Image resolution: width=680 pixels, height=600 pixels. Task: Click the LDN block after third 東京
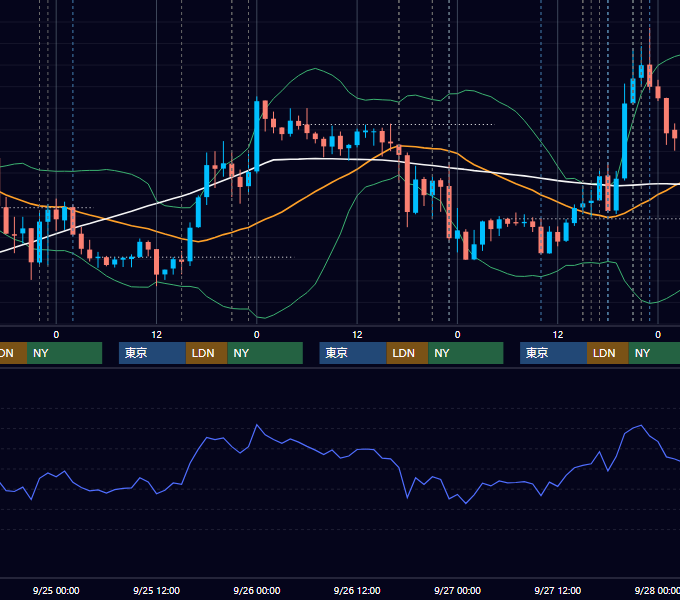click(x=608, y=353)
